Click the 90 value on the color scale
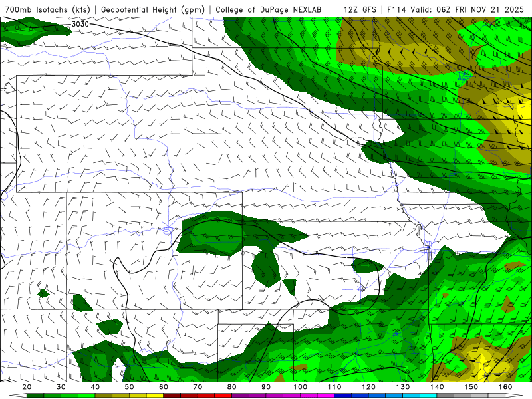The image size is (532, 399). point(266,387)
